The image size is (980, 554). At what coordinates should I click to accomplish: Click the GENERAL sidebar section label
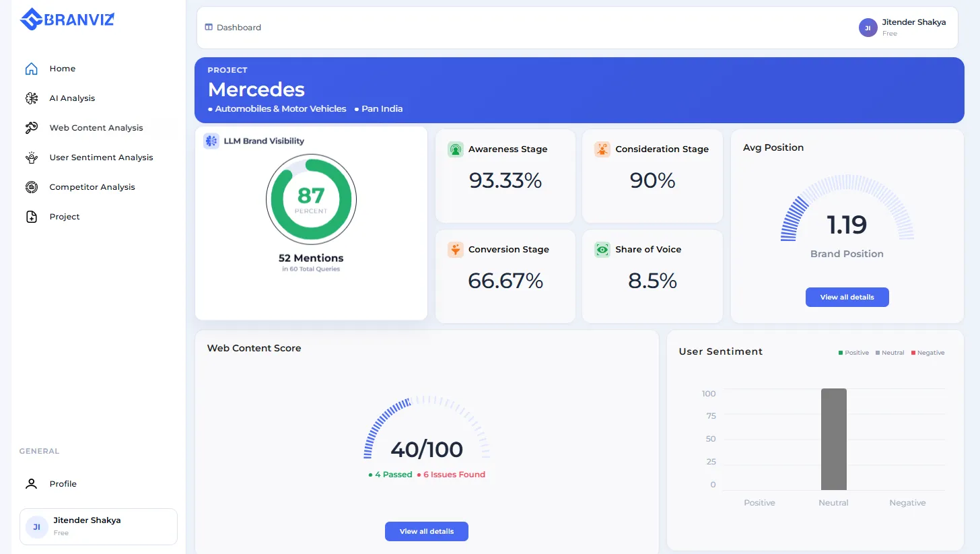click(x=39, y=451)
